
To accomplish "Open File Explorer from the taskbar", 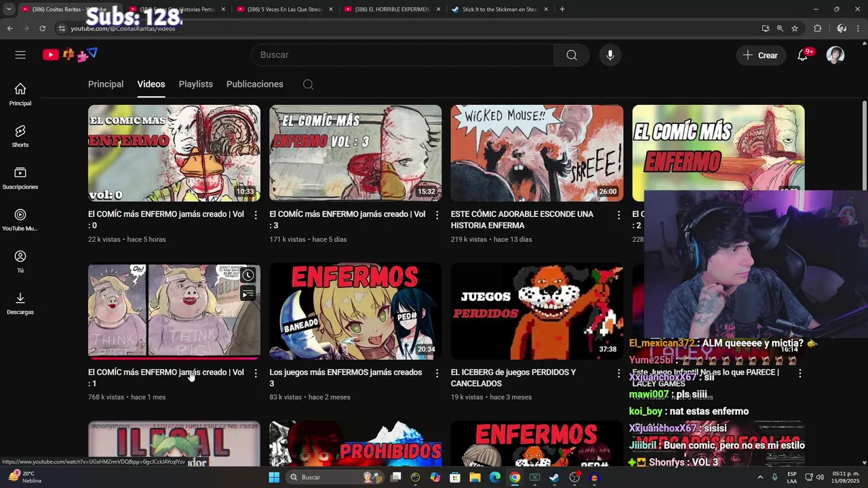I will [475, 477].
